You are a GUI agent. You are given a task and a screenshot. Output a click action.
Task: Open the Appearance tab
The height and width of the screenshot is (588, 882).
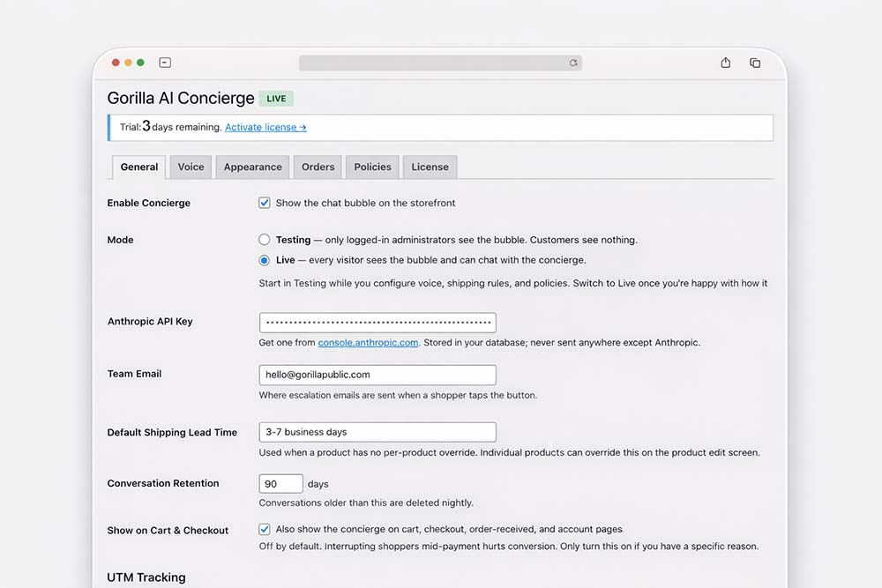252,167
